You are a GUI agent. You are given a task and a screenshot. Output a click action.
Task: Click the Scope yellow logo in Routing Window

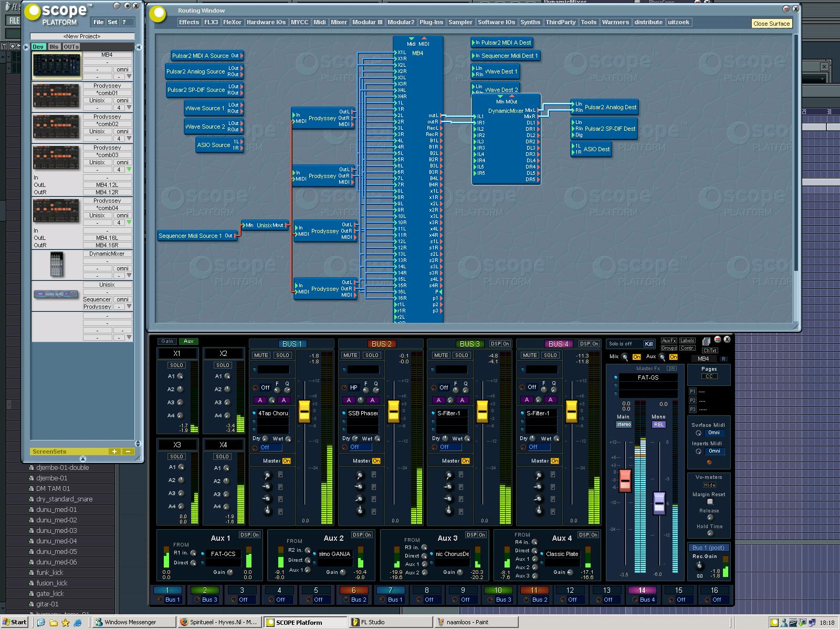157,14
